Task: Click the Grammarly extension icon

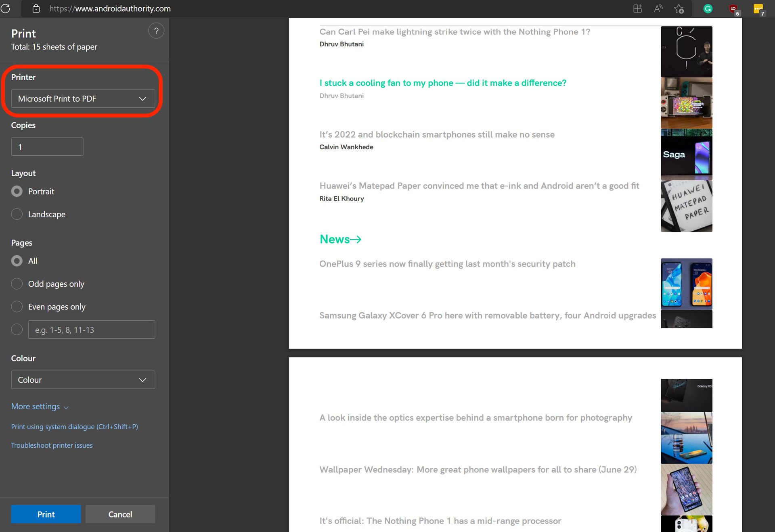Action: pos(707,9)
